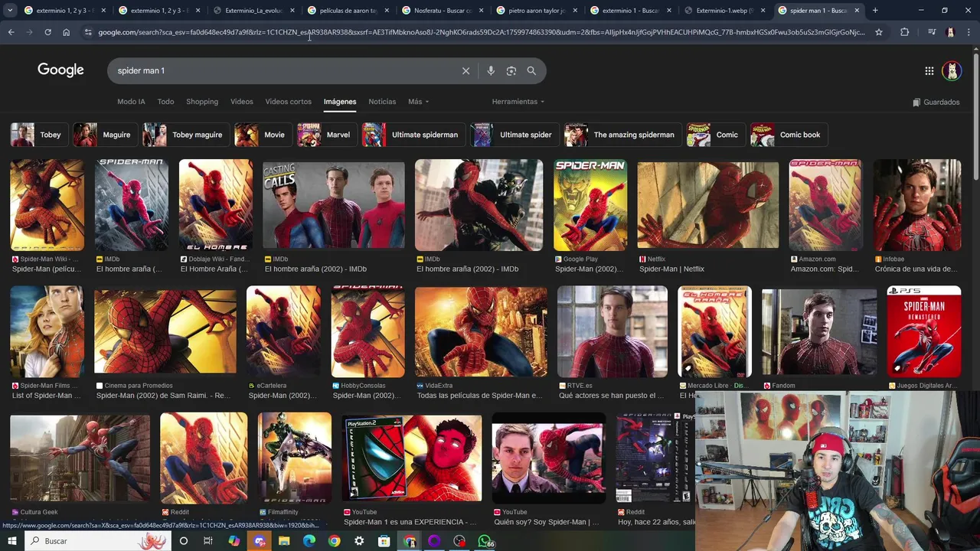The width and height of the screenshot is (980, 551).
Task: Expand the 'Herramientas' dropdown
Action: click(518, 102)
